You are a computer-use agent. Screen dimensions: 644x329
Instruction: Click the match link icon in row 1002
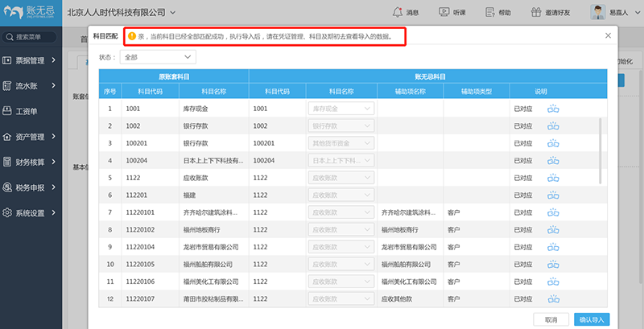[553, 126]
